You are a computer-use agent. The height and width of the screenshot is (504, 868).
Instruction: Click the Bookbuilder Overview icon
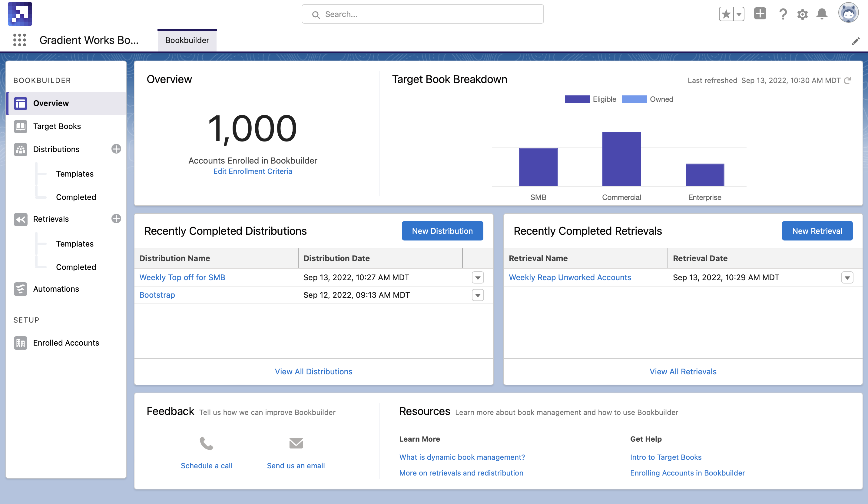pos(20,103)
